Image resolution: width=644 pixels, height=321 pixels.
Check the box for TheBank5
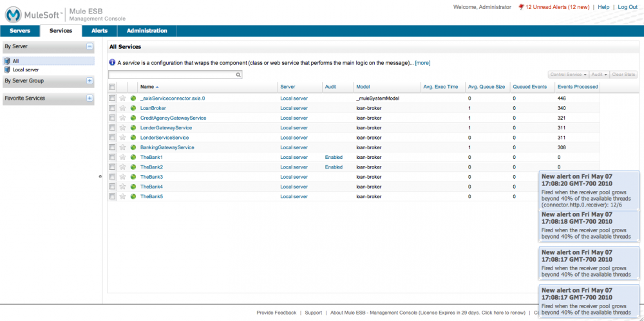(x=111, y=197)
